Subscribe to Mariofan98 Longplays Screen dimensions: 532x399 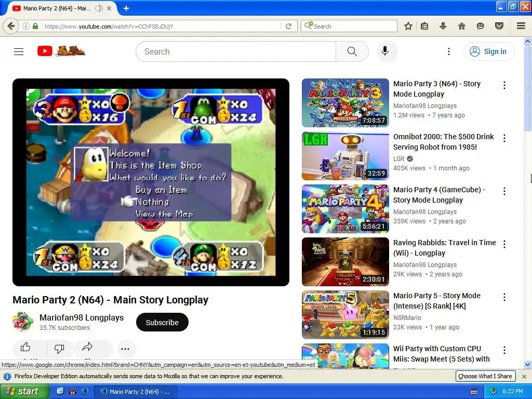pos(162,322)
